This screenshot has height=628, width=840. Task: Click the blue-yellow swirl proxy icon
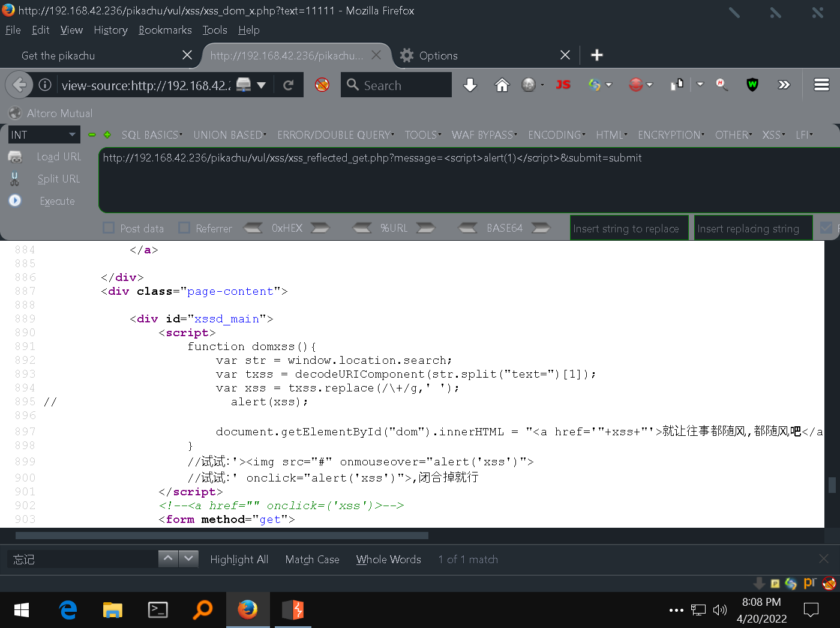coord(595,85)
